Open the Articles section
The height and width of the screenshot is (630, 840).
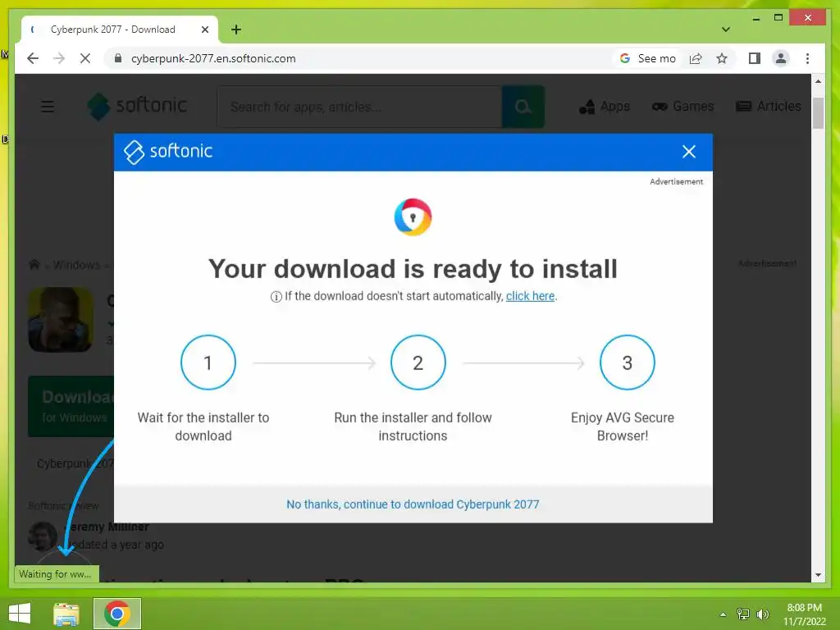pos(768,107)
